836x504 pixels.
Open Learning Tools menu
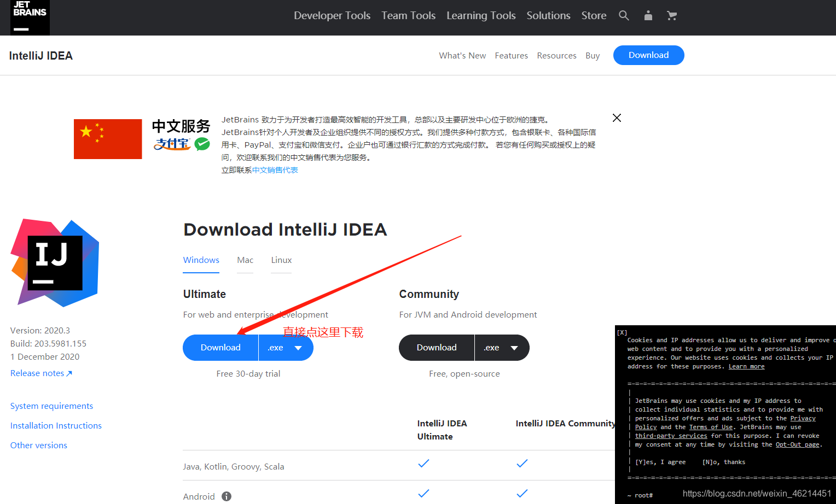click(x=481, y=16)
